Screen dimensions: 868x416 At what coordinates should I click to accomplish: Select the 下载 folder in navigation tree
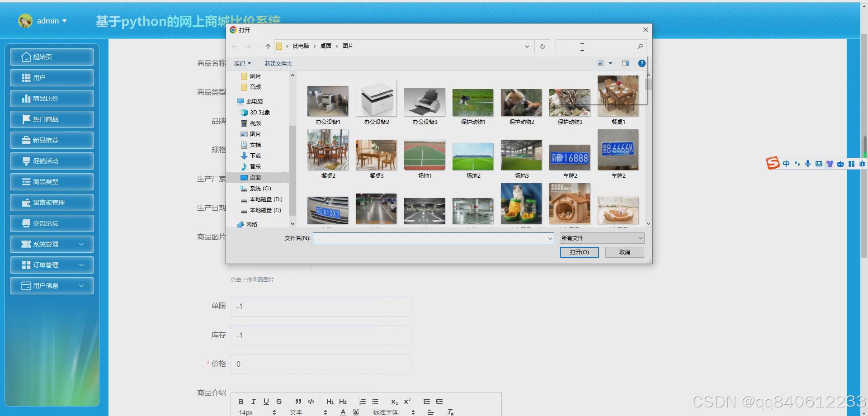click(x=255, y=156)
